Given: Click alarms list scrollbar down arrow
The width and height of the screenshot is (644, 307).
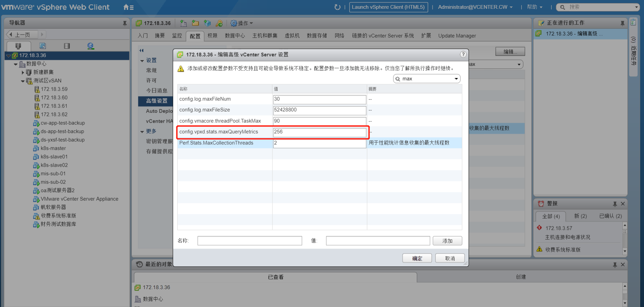Looking at the screenshot, I should [625, 251].
